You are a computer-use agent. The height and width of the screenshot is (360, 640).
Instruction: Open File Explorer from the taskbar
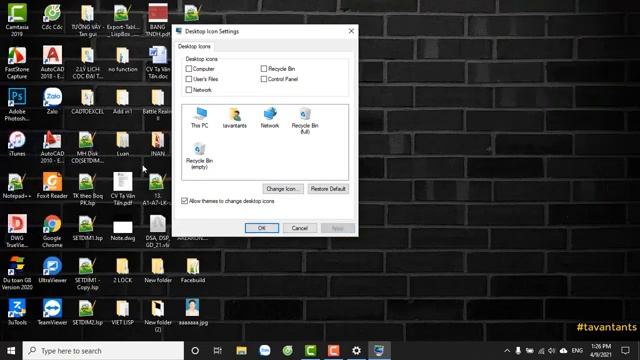(241, 351)
